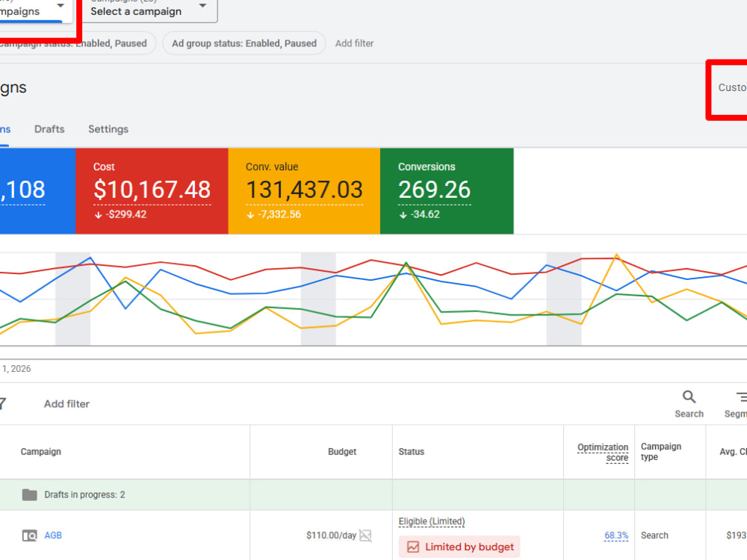
Task: Open the Select a campaign dropdown
Action: [149, 10]
